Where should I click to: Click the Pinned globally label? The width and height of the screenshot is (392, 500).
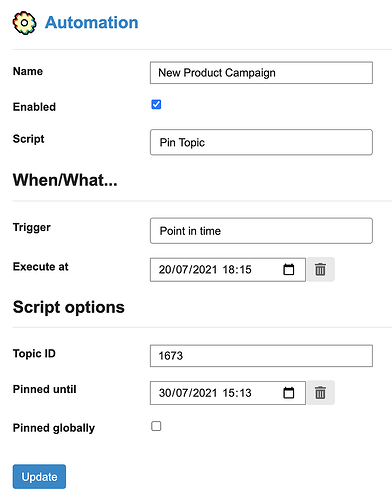(54, 428)
